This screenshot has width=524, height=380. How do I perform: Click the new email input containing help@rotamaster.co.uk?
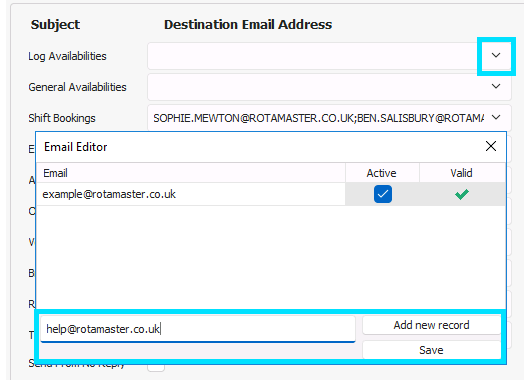click(198, 329)
